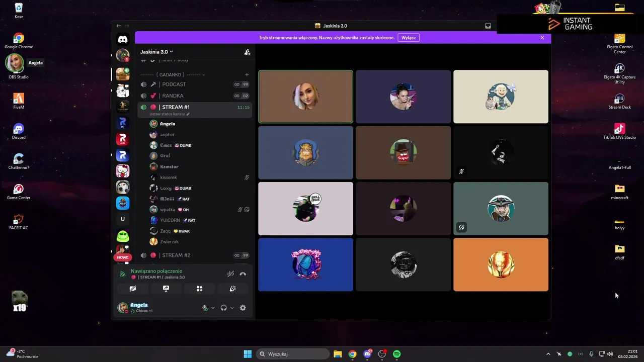
Task: Open the Chatterino7 desktop shortcut
Action: click(x=19, y=161)
